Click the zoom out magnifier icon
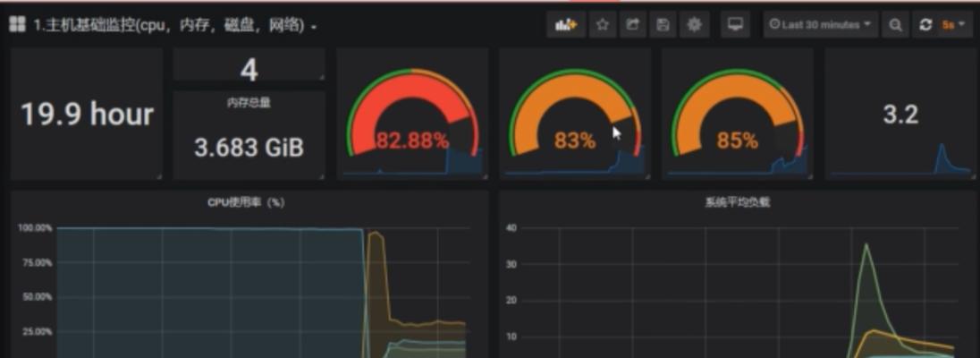This screenshot has width=980, height=358. point(895,25)
